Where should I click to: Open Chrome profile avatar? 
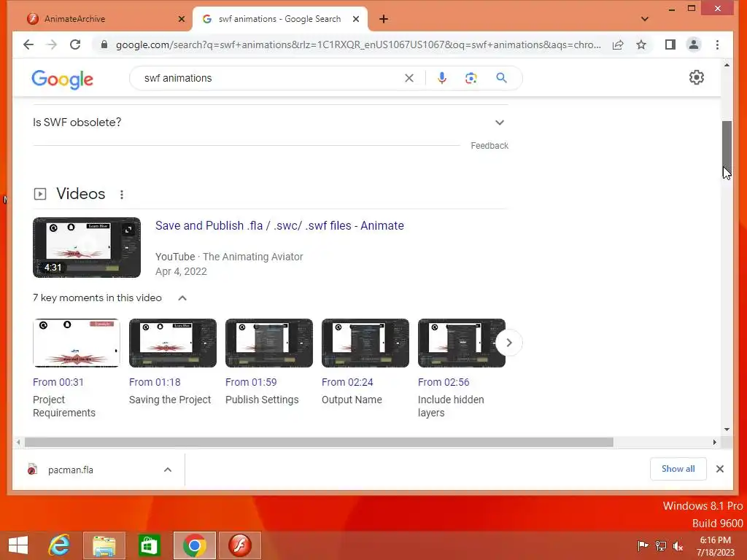point(694,44)
